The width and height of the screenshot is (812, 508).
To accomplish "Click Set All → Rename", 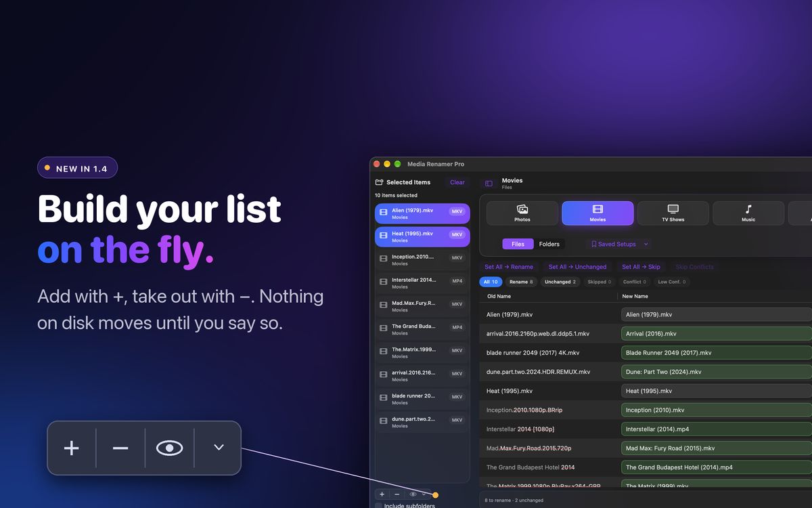I will pyautogui.click(x=509, y=267).
